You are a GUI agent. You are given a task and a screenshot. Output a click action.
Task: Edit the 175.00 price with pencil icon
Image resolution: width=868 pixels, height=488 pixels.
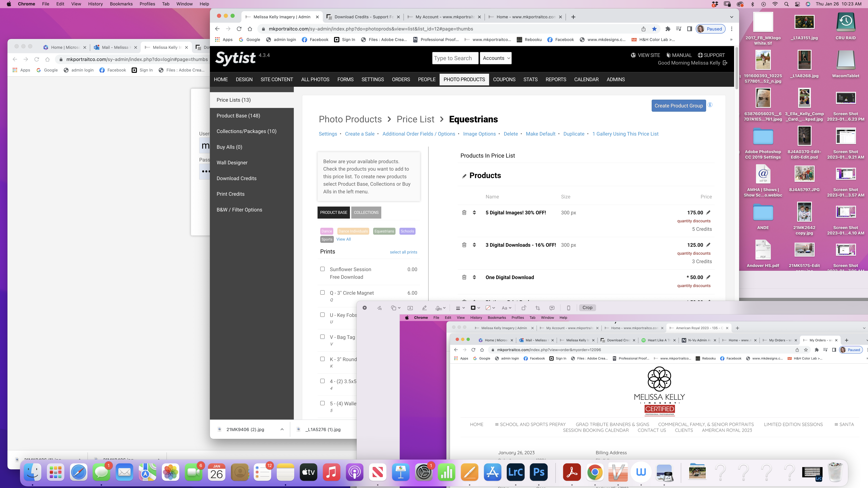708,212
